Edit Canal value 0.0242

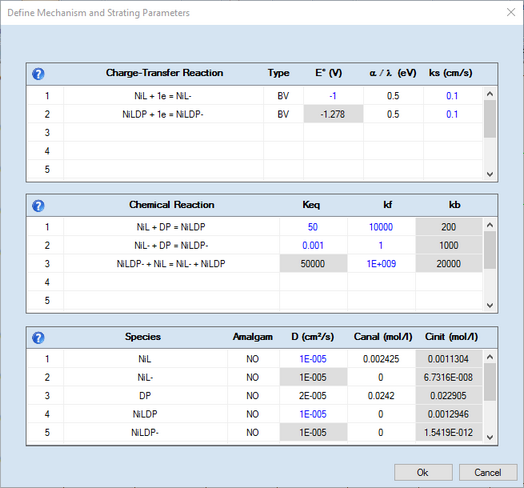tap(381, 396)
